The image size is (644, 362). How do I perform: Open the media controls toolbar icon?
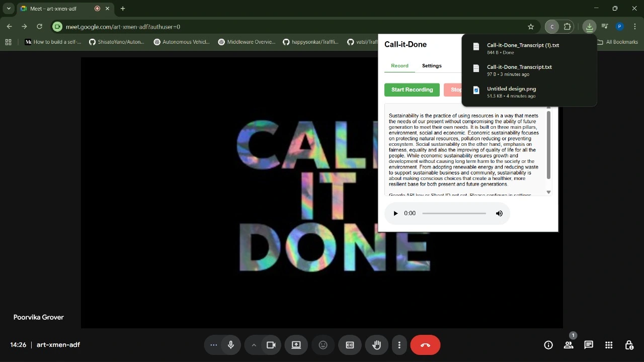point(605,27)
